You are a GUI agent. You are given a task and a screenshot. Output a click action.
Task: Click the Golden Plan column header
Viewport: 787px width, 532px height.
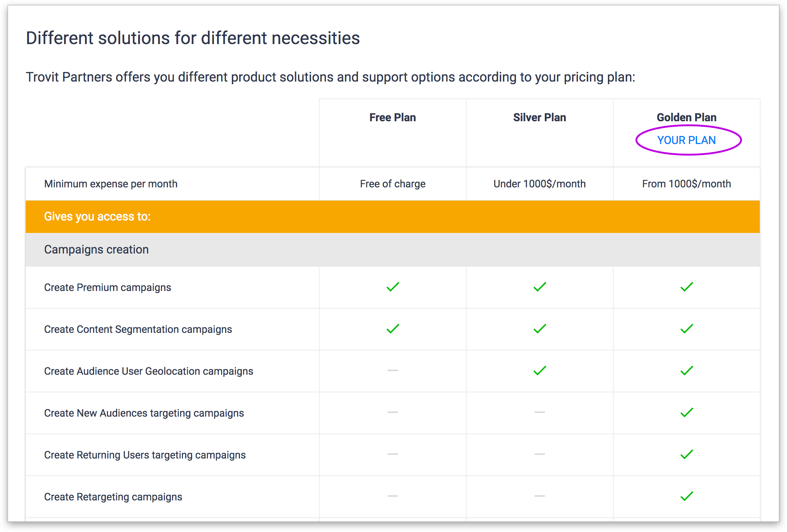coord(686,118)
